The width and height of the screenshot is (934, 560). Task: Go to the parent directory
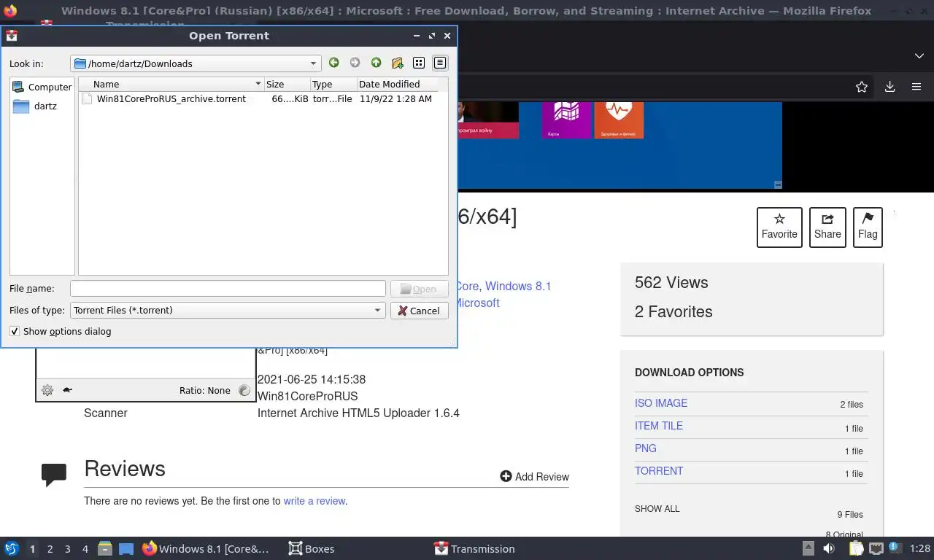(376, 63)
